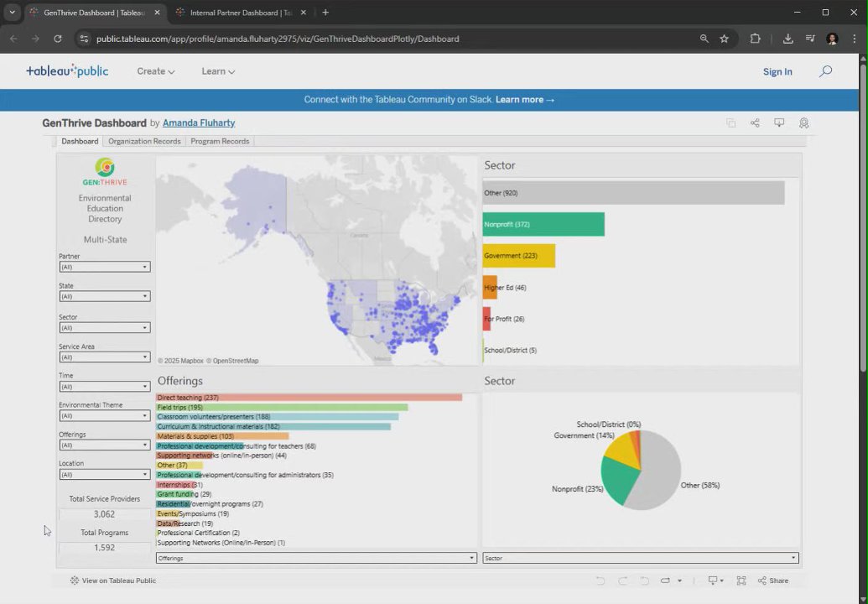
Task: Open the Service Area filter dropdown
Action: (105, 357)
